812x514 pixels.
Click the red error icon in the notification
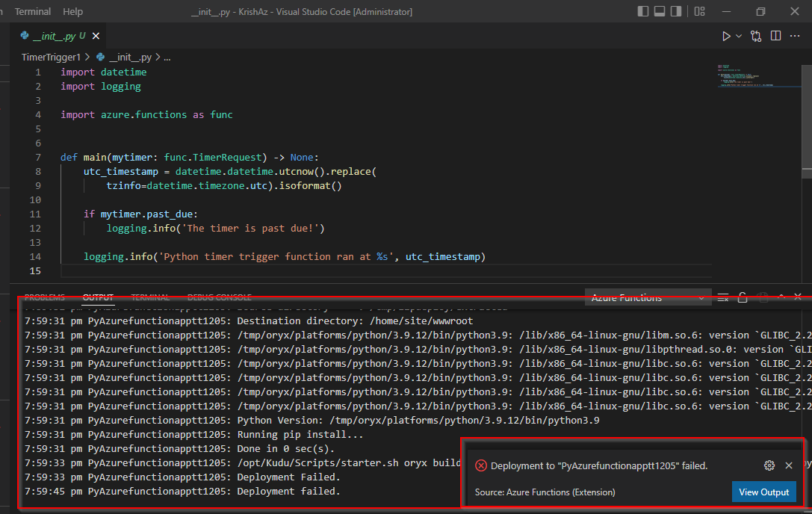click(480, 466)
